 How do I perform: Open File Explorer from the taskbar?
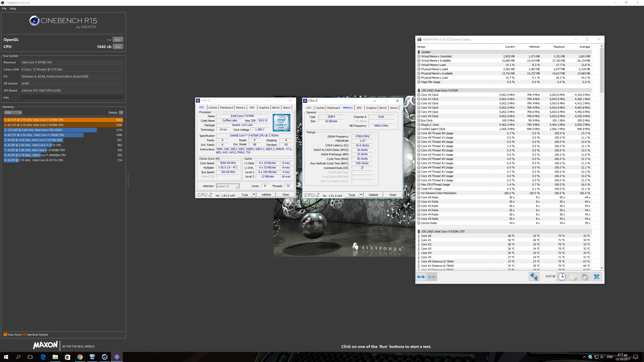pos(55,357)
